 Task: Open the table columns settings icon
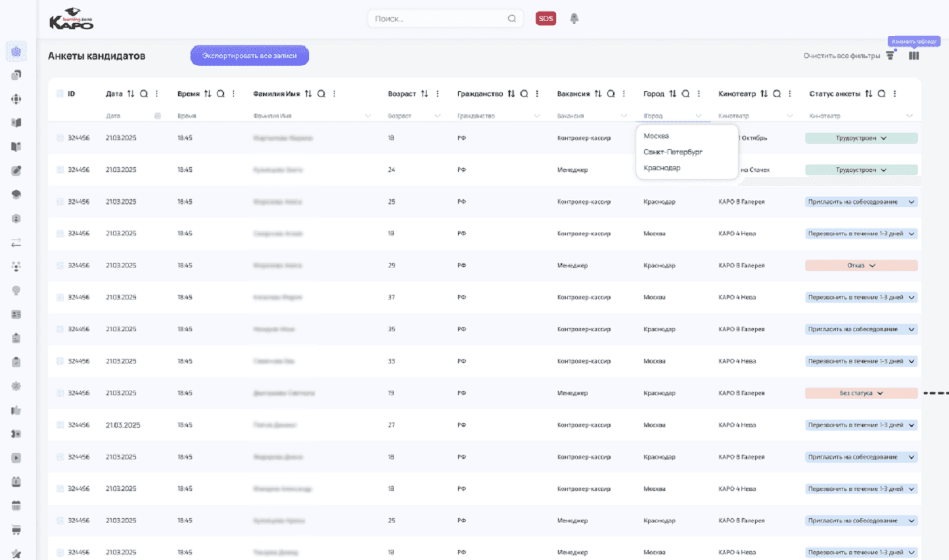coord(914,56)
